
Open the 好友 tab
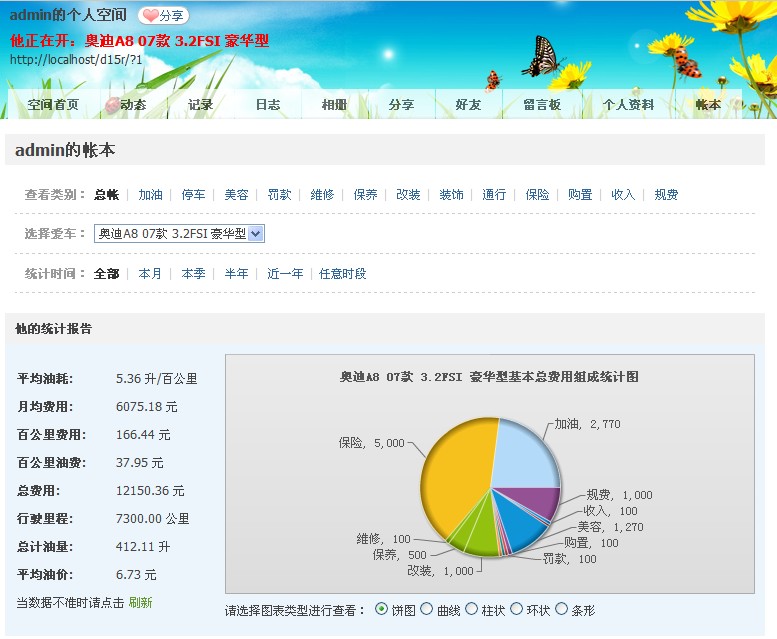pyautogui.click(x=468, y=105)
